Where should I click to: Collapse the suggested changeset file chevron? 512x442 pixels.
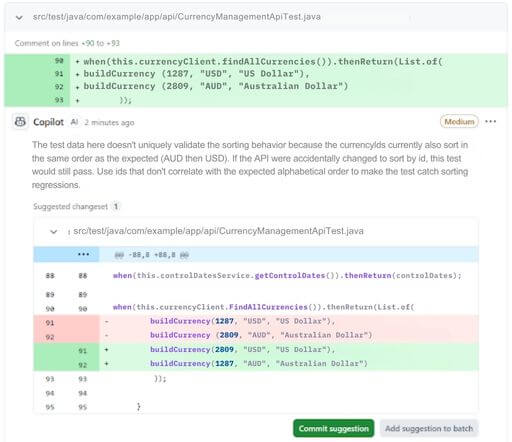tap(54, 231)
